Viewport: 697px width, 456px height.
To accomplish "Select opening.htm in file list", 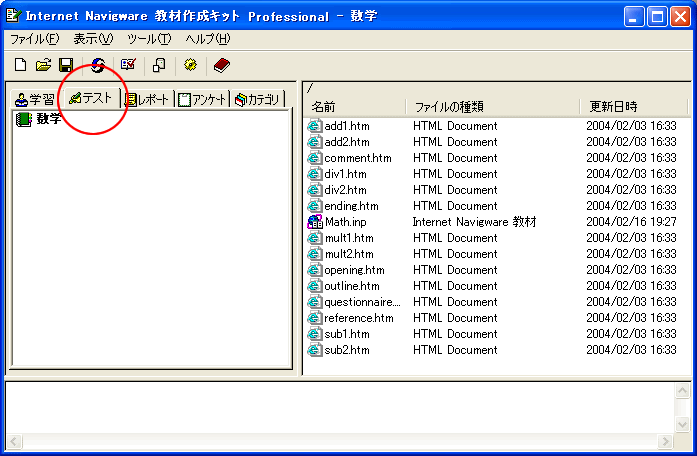I will point(354,270).
